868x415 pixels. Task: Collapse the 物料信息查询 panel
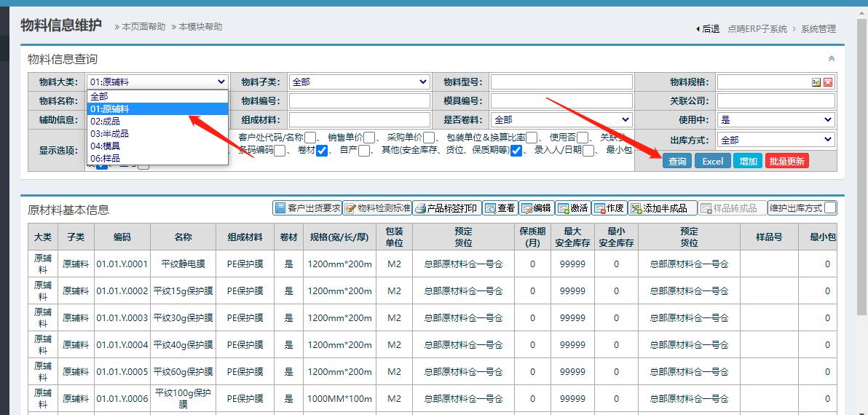tap(832, 59)
